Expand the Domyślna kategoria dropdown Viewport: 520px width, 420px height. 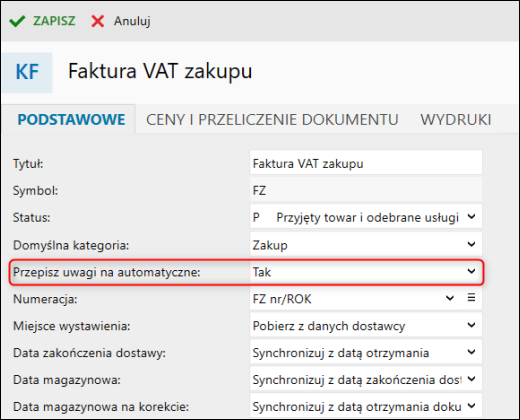tap(471, 244)
